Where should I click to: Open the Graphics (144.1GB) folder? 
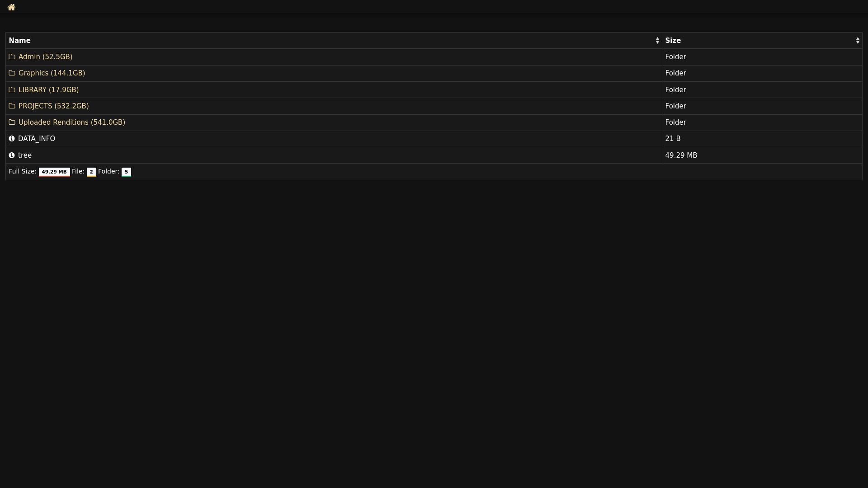point(52,73)
